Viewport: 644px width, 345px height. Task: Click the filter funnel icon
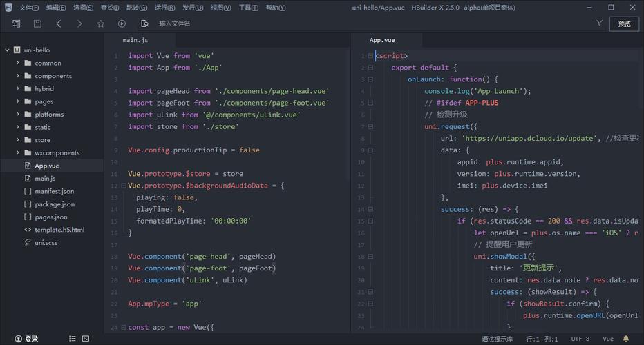click(x=600, y=23)
